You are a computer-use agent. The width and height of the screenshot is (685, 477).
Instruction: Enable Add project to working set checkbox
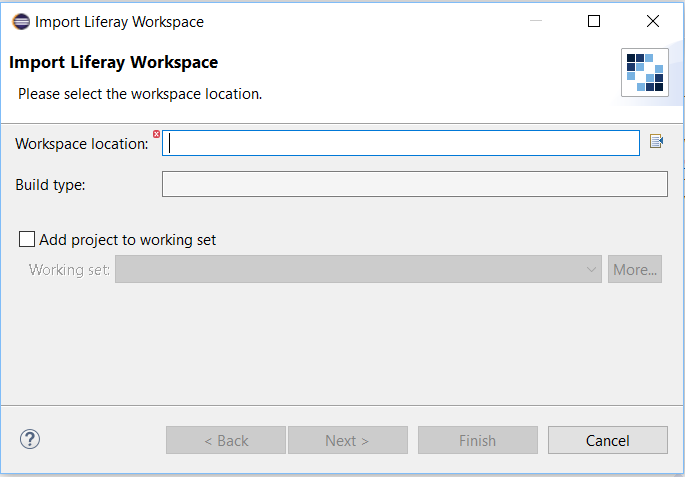point(27,239)
